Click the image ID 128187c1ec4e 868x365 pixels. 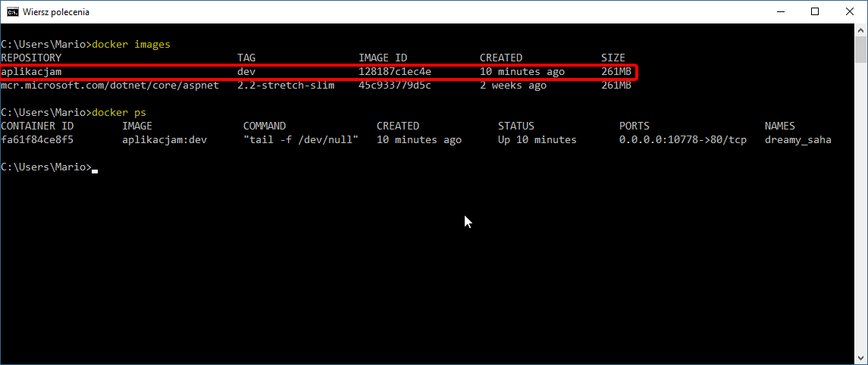click(395, 72)
